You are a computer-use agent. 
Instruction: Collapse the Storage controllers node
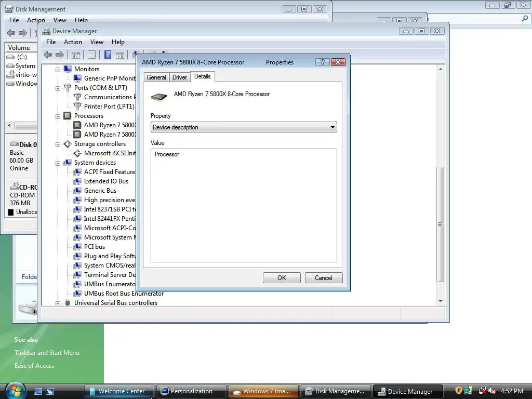(58, 144)
